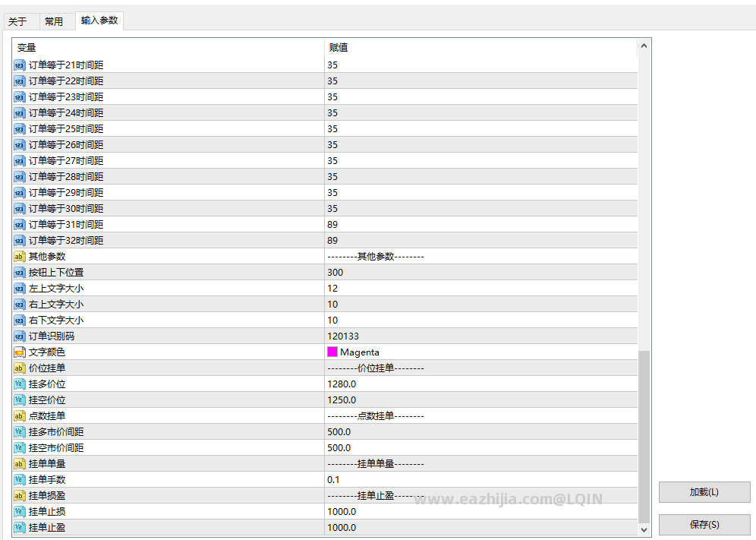Screen dimensions: 756x540
Task: Select value 12 for 左上文字大小
Action: click(x=332, y=288)
